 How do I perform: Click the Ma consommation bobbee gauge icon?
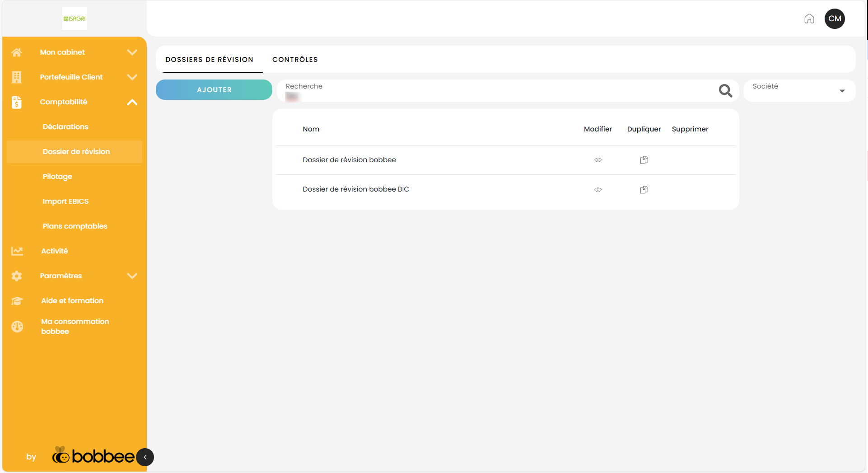pyautogui.click(x=17, y=326)
